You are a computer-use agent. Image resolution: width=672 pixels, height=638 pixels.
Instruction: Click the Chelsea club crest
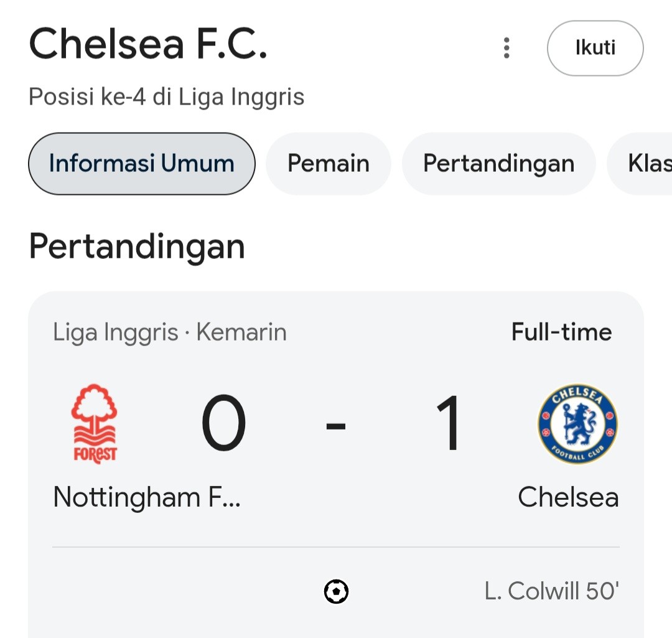click(x=577, y=424)
